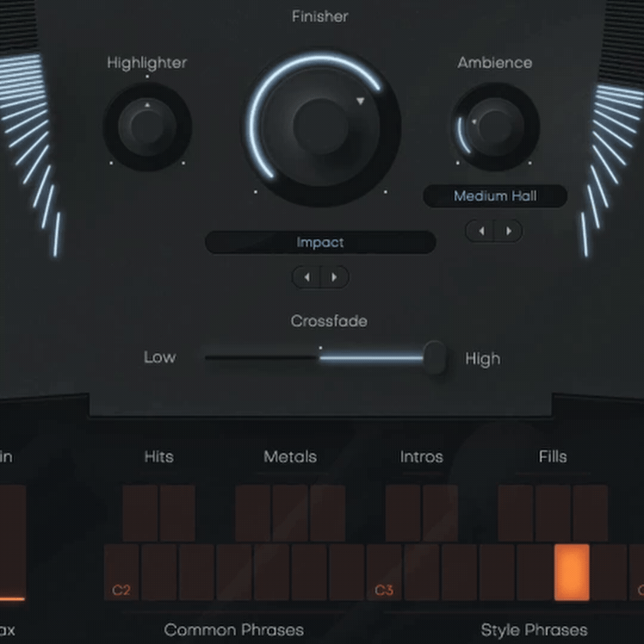The width and height of the screenshot is (644, 644).
Task: Click the Highlighter label
Action: 147,63
